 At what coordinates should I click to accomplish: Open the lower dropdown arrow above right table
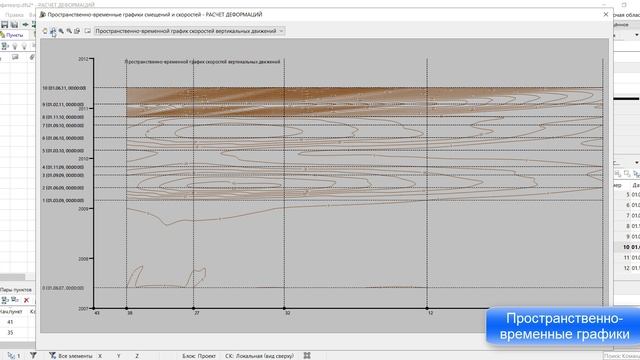[636, 163]
